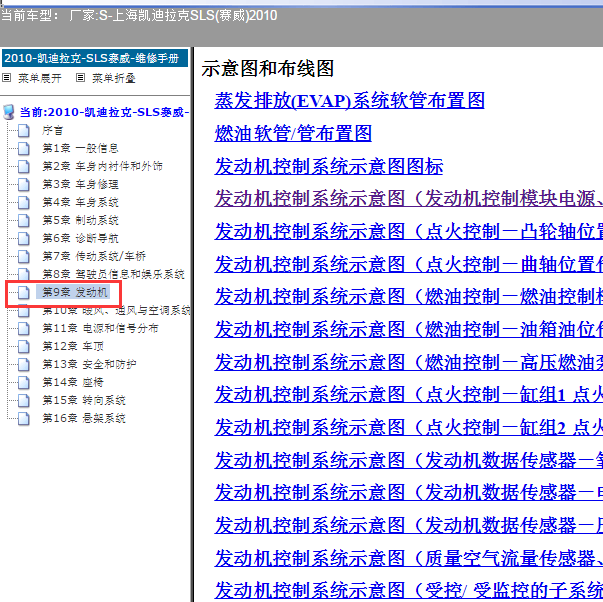Screen dimensions: 603x602
Task: Click the page icon beside 第8章 驾驶员信息和娱乐系统
Action: [x=23, y=274]
